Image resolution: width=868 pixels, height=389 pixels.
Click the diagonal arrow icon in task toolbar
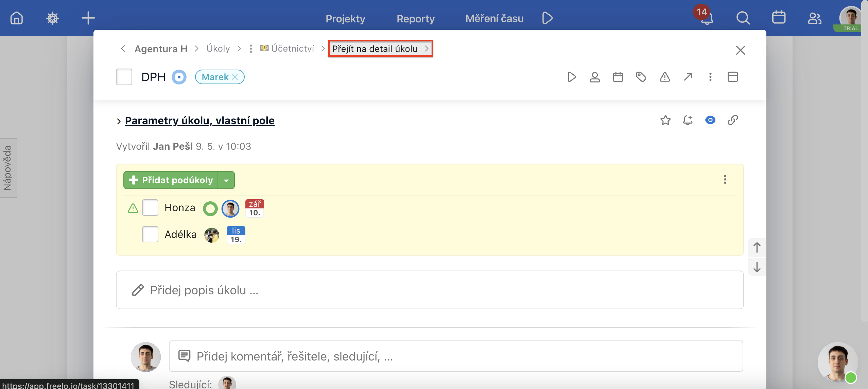point(688,77)
